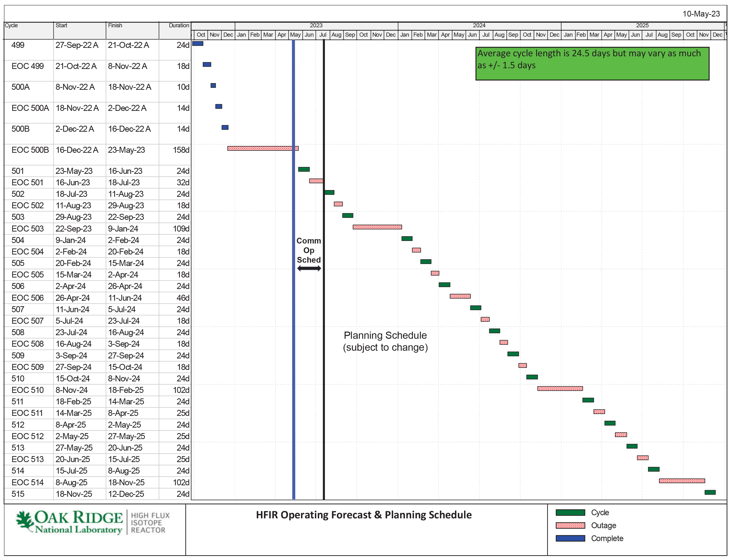Viewport: 733px width, 560px height.
Task: Click the Comm Op Sched double arrow
Action: coord(309,269)
